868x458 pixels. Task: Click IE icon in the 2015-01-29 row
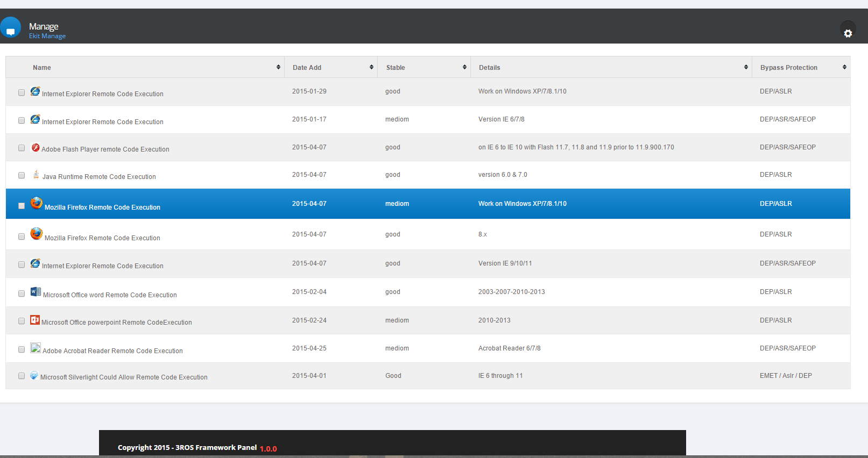36,91
